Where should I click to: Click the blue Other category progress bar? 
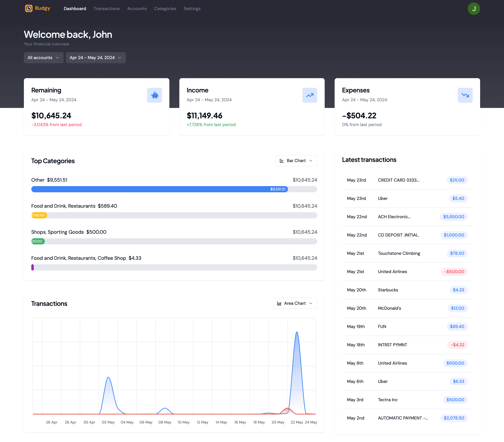[159, 189]
